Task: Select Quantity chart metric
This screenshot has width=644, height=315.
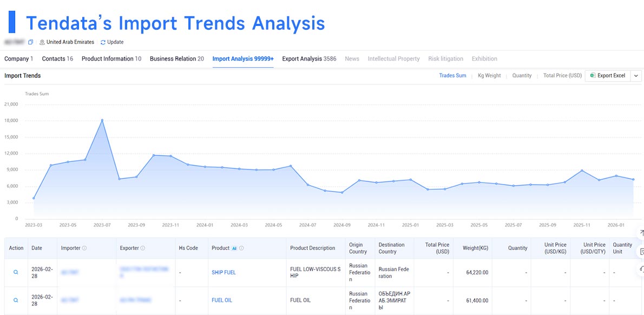Action: (x=522, y=76)
